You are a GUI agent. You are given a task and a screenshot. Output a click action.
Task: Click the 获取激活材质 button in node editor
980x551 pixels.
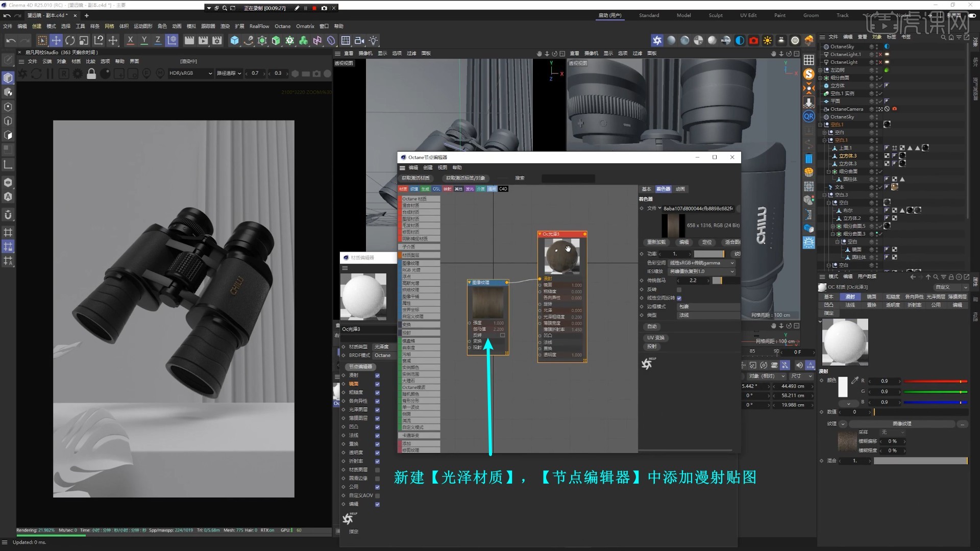(x=416, y=178)
